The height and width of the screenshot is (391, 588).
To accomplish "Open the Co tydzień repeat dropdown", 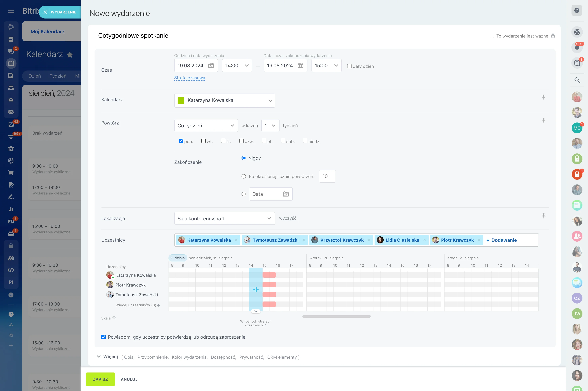I will click(206, 126).
